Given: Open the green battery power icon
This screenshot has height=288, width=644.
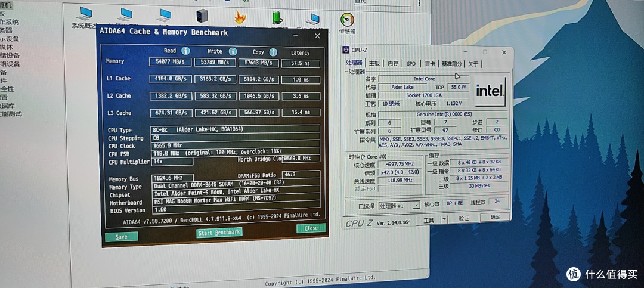Looking at the screenshot, I should (x=277, y=18).
